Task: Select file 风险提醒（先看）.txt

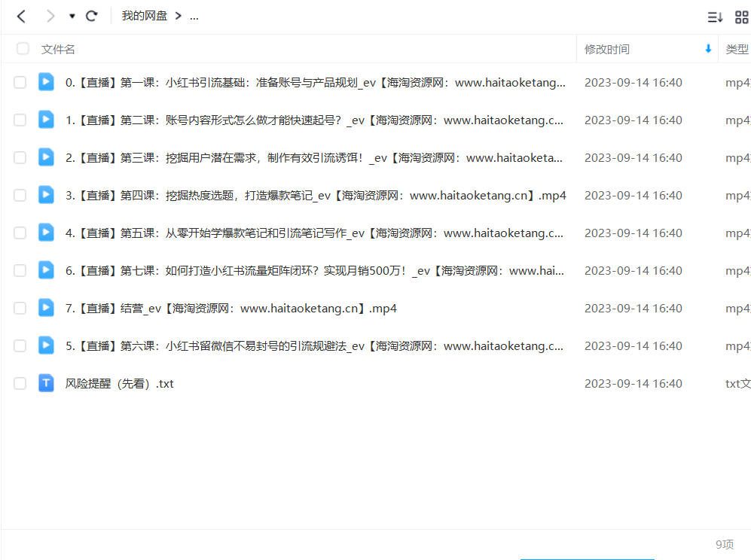Action: click(x=119, y=383)
